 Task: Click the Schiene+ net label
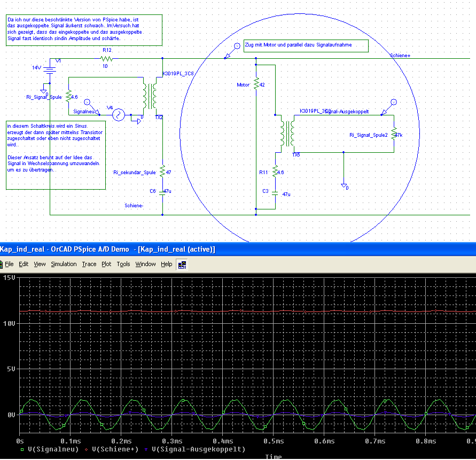tap(400, 56)
